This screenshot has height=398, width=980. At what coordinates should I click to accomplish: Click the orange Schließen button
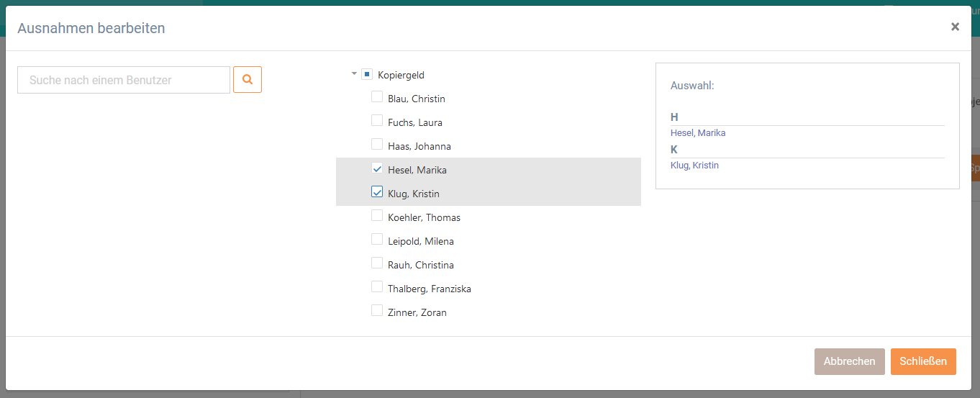point(923,361)
